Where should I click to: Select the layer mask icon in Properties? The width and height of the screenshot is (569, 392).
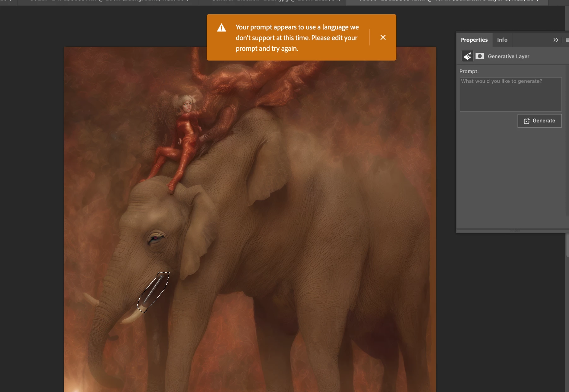tap(480, 56)
